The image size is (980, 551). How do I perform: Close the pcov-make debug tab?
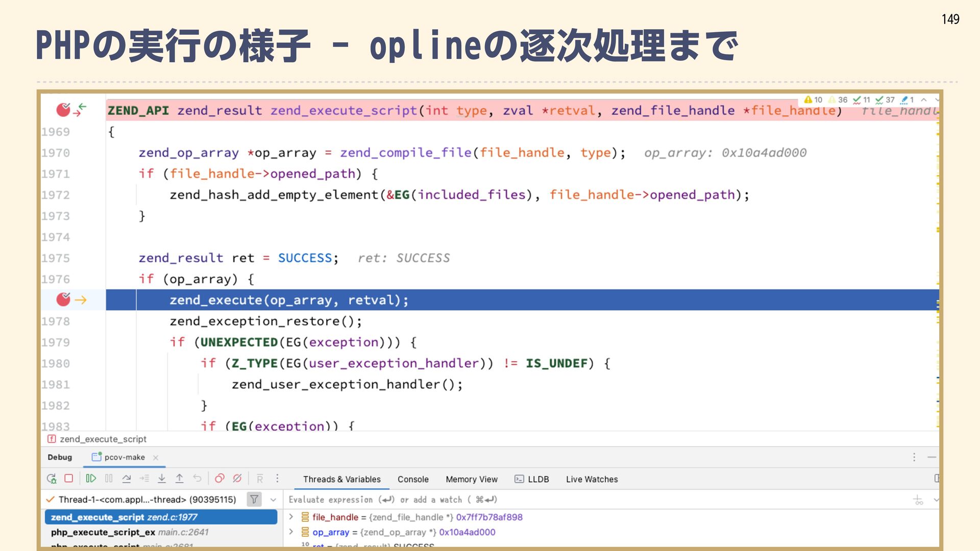tap(156, 458)
